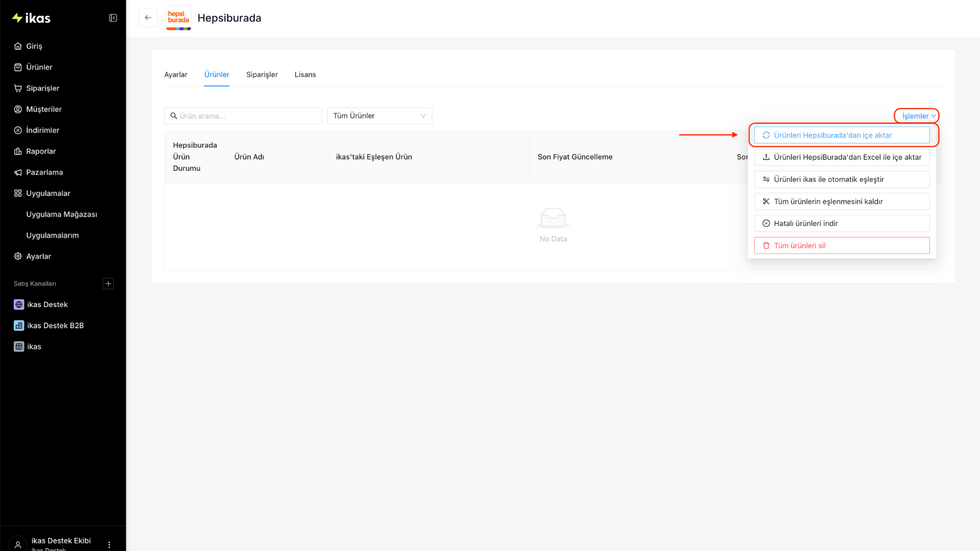
Task: Switch to the Lisans tab
Action: pyautogui.click(x=305, y=74)
